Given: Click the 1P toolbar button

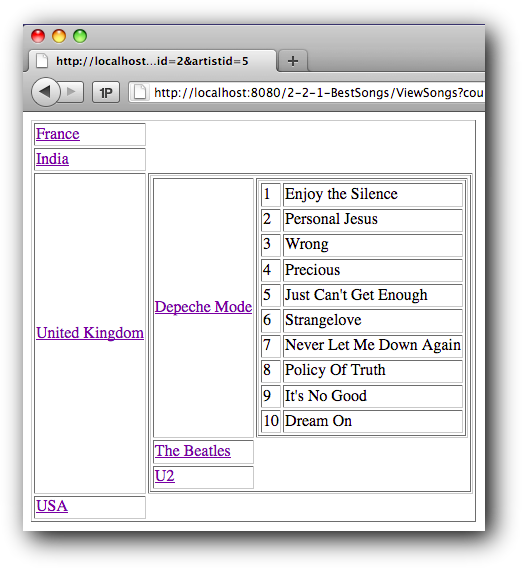Looking at the screenshot, I should pos(106,93).
